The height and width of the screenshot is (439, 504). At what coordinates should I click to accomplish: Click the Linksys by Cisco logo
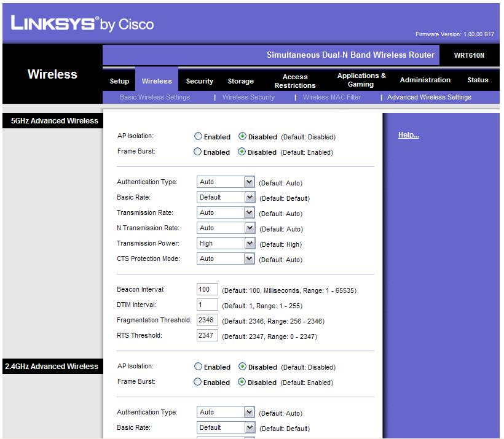coord(82,23)
